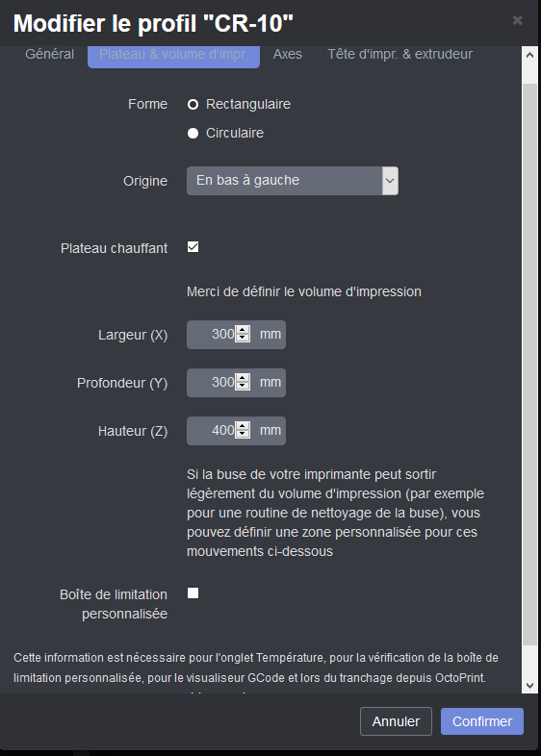This screenshot has height=756, width=541.
Task: Decrease Largeur (X) with the down spinner arrow
Action: tap(243, 338)
